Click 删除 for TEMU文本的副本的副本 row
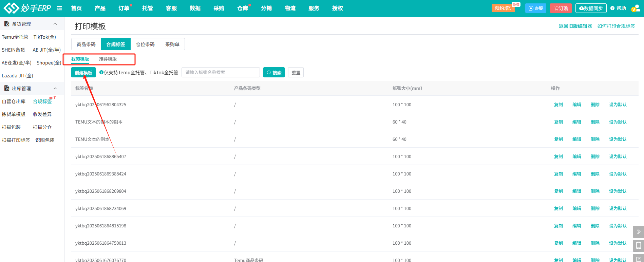The width and height of the screenshot is (644, 262). click(595, 122)
